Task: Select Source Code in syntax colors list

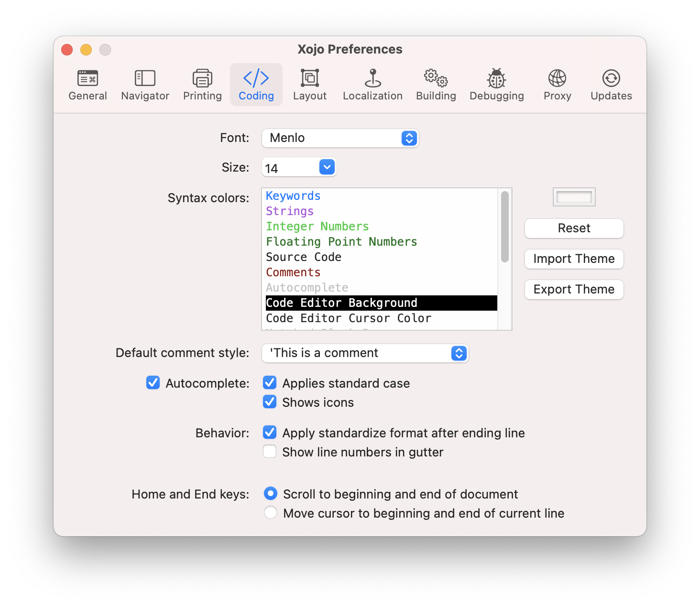Action: (382, 257)
